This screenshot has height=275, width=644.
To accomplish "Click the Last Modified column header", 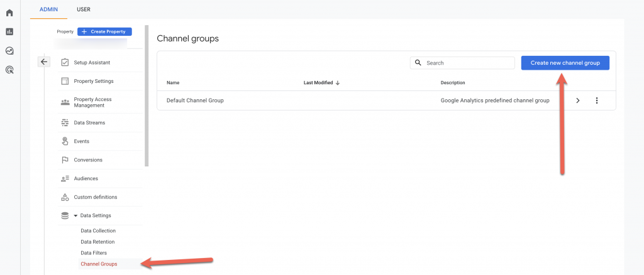I will click(318, 83).
